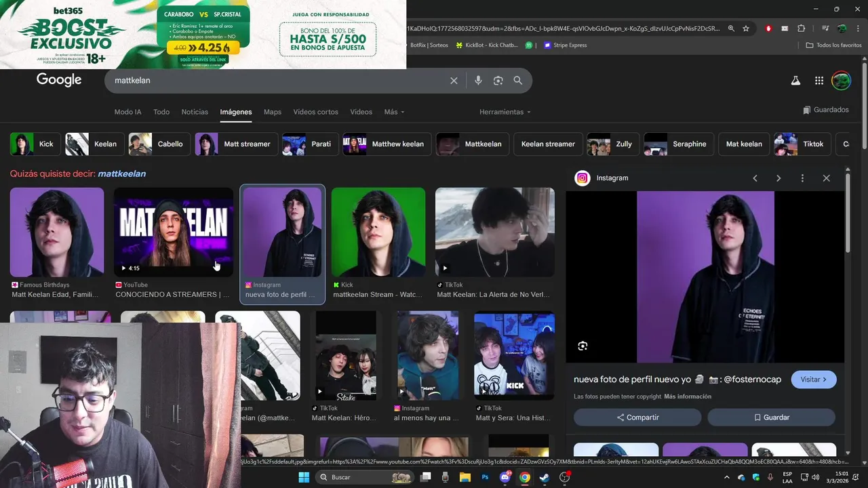The image size is (868, 488).
Task: Search inside image with lens icon
Action: pos(583,346)
